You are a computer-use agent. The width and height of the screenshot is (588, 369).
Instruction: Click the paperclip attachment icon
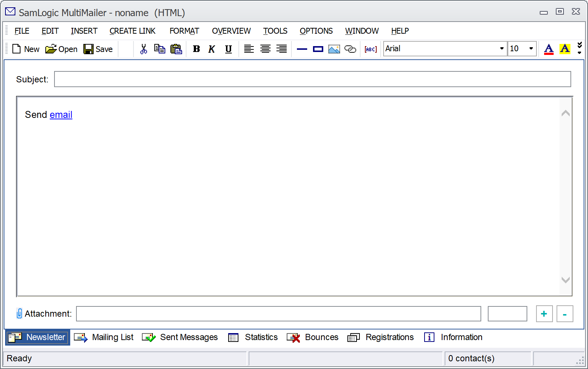pos(19,313)
